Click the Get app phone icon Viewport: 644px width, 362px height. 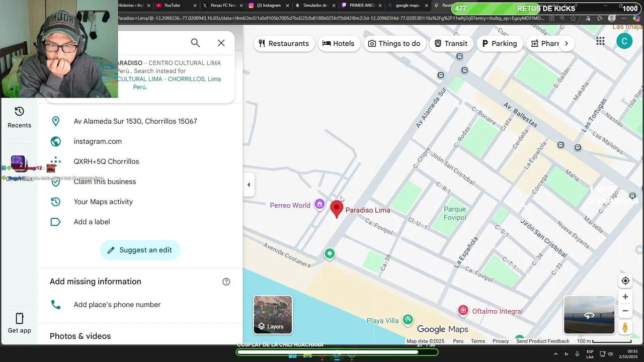tap(19, 318)
